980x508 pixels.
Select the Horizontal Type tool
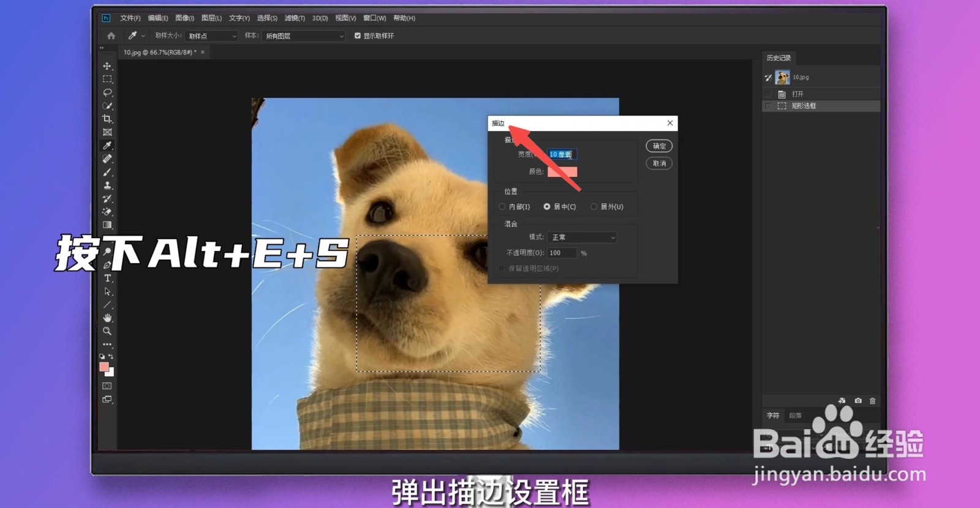pyautogui.click(x=107, y=278)
